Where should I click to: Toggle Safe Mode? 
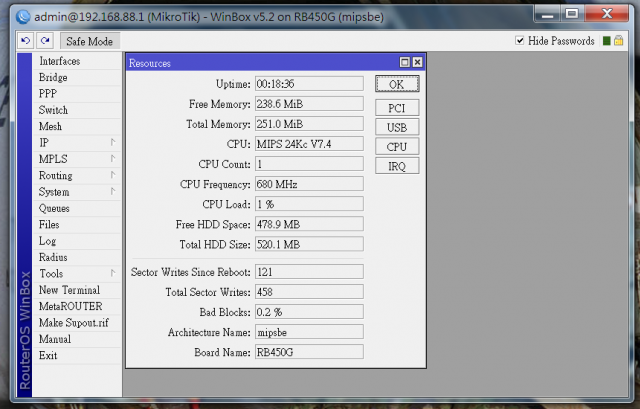pos(90,41)
